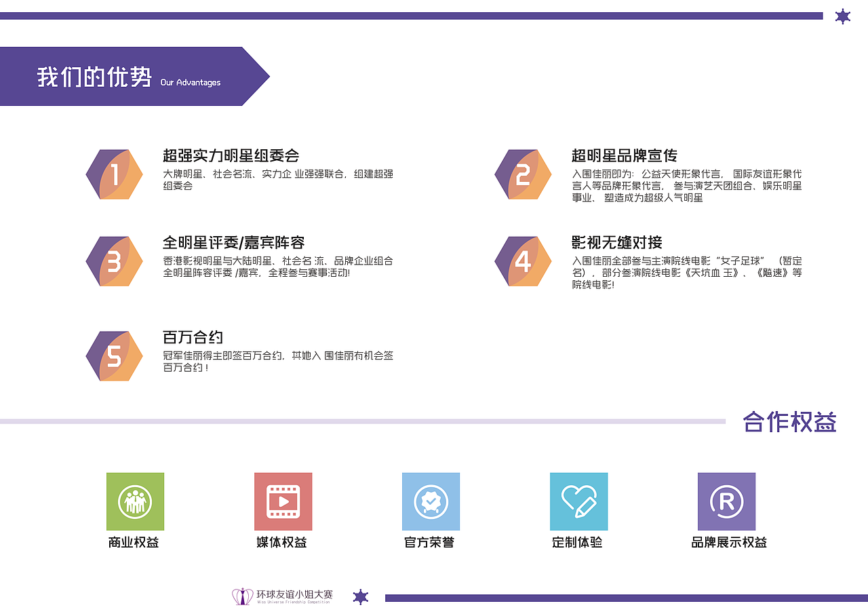Screen dimensions: 868x614
Task: Click the description starting 入围佳丽全部参与主演
Action: 687,273
